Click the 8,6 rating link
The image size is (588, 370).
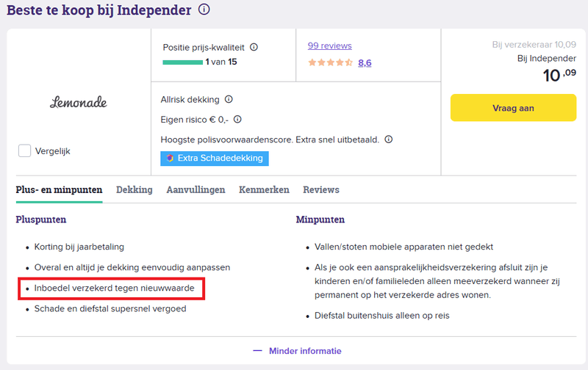[365, 62]
